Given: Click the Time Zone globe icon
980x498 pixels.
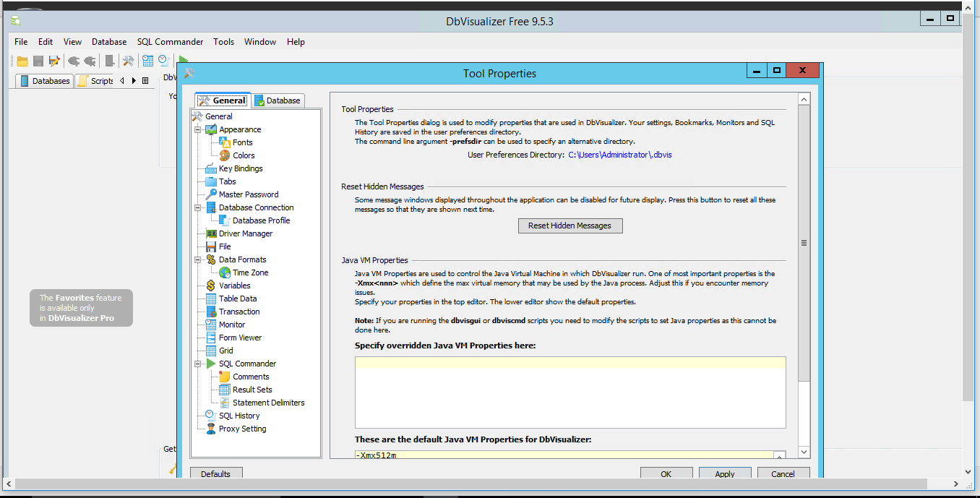Looking at the screenshot, I should (225, 272).
